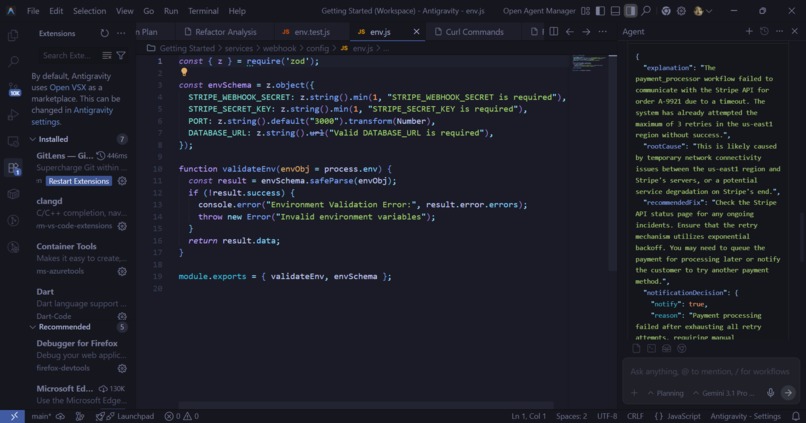
Task: Click the editor minimap overview
Action: 589,64
